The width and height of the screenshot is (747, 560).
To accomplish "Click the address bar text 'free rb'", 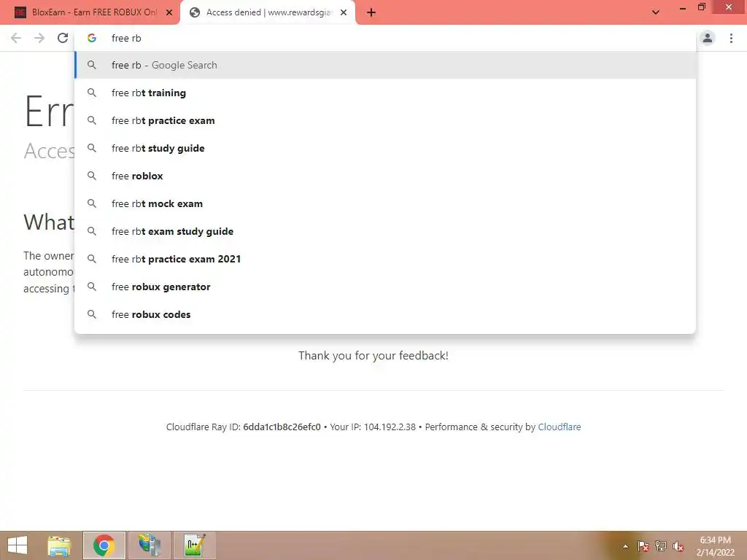I will (126, 38).
